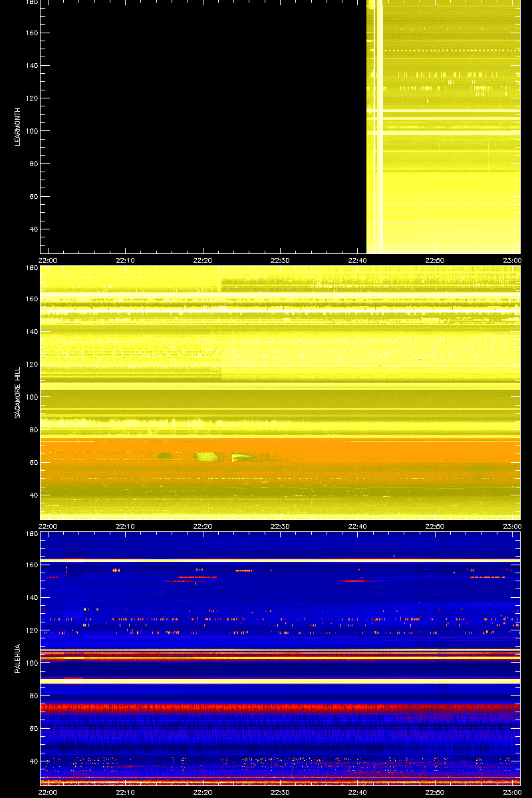Pick the 22:20 label under Sagamore Hill panel
This screenshot has width=532, height=798.
tap(203, 526)
